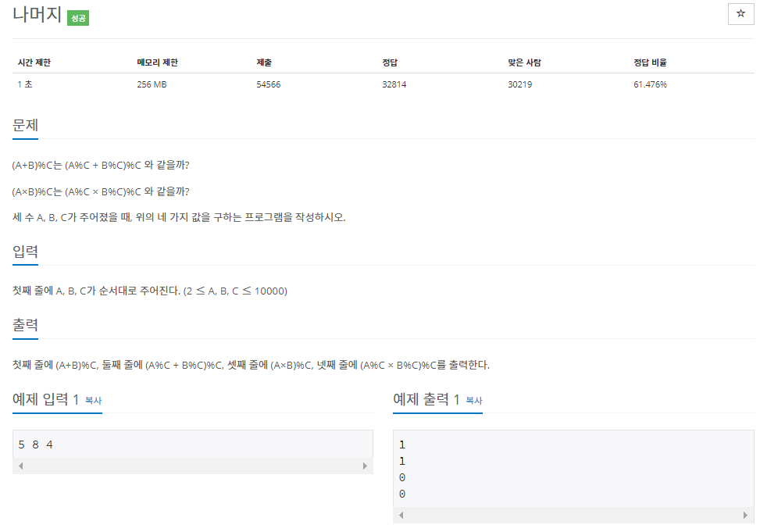
Task: Click the star favorite icon
Action: [740, 14]
